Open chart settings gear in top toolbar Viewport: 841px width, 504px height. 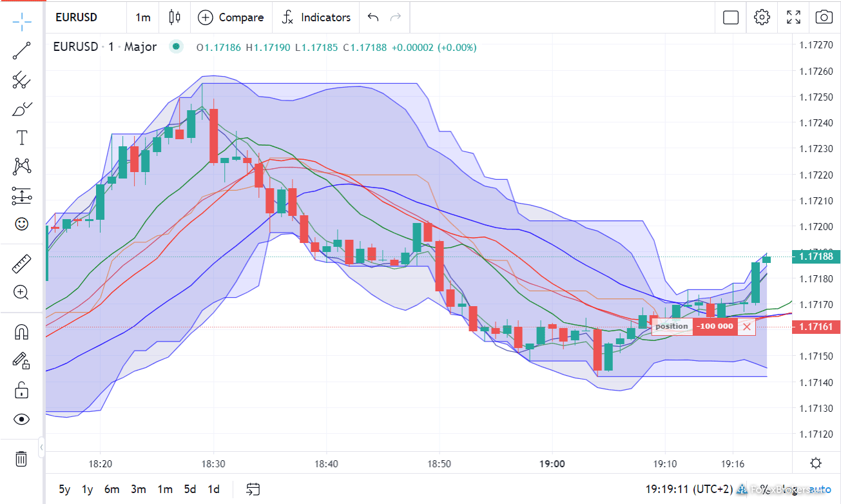[x=762, y=17]
